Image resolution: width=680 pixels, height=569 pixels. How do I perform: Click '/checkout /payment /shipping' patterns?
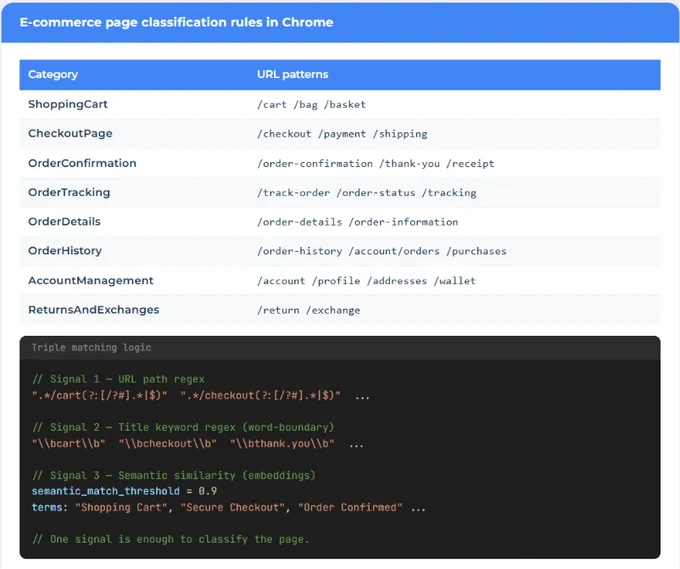[342, 134]
